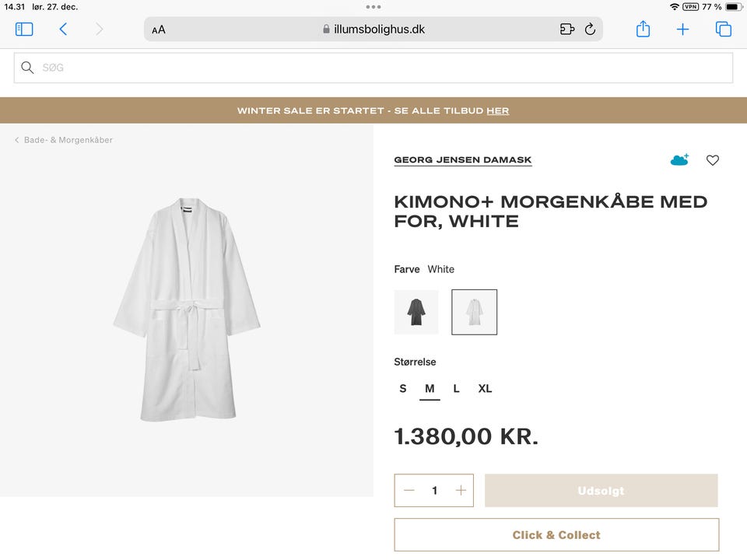
Task: Go back to the previous page
Action: [63, 30]
